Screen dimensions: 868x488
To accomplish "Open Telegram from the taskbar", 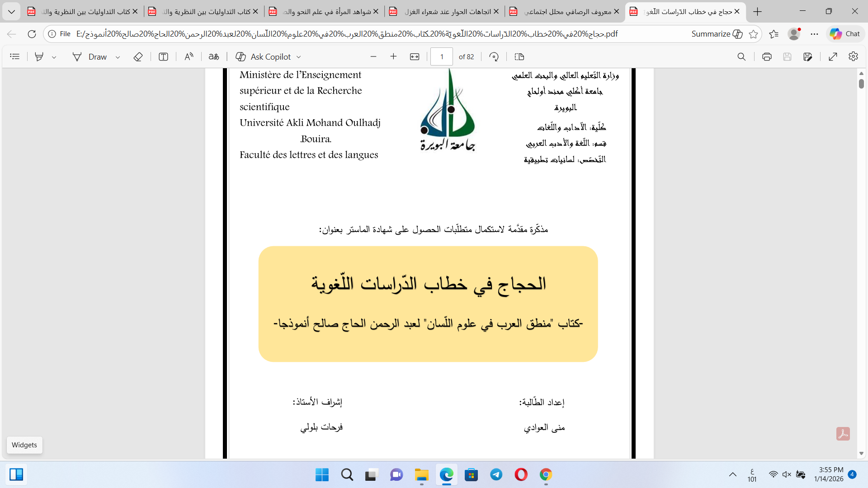I will (496, 475).
